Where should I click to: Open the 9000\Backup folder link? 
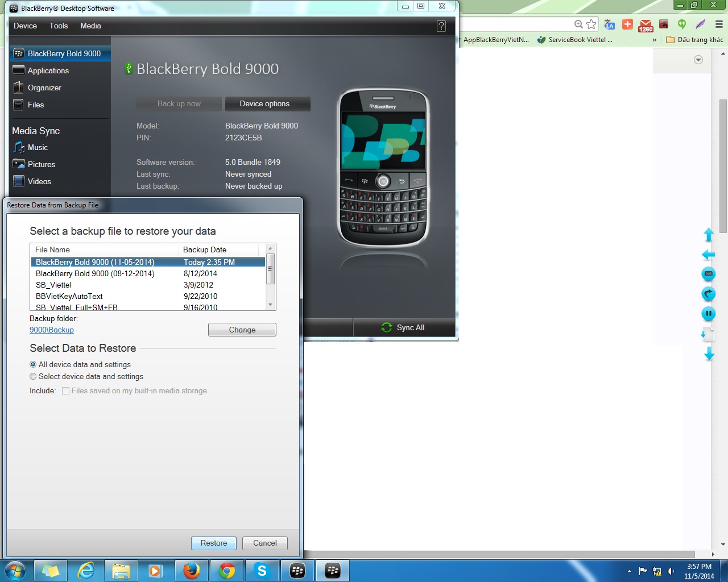point(52,330)
